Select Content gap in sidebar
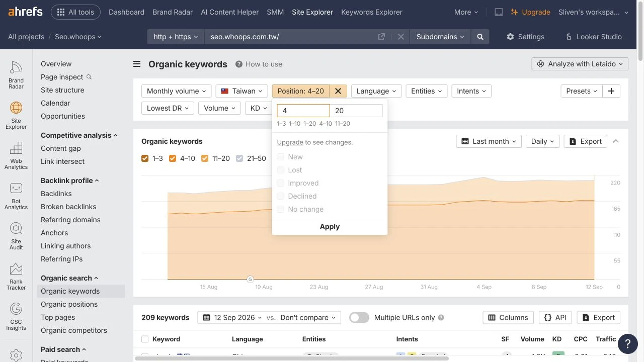Screen dimensions: 644x362 click(x=61, y=148)
